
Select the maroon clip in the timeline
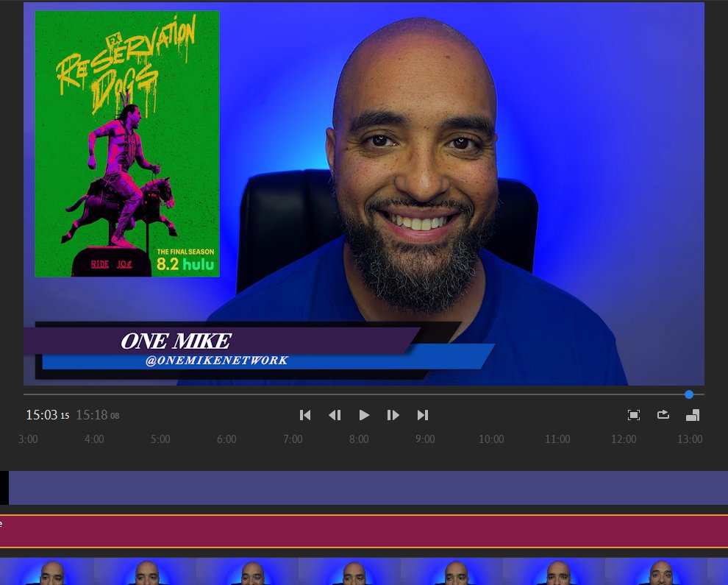click(364, 531)
